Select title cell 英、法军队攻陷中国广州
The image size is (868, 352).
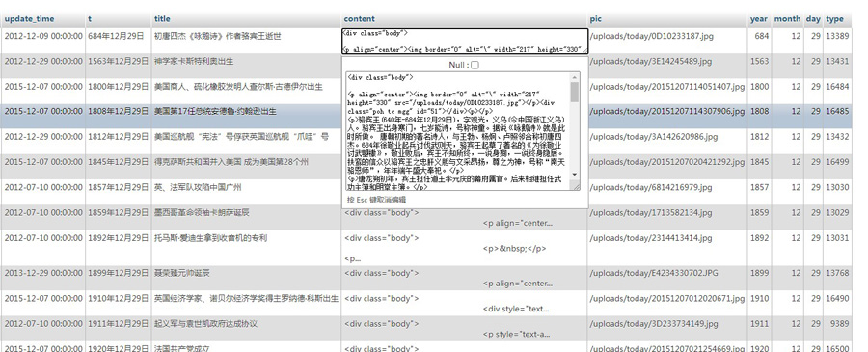[x=198, y=188]
